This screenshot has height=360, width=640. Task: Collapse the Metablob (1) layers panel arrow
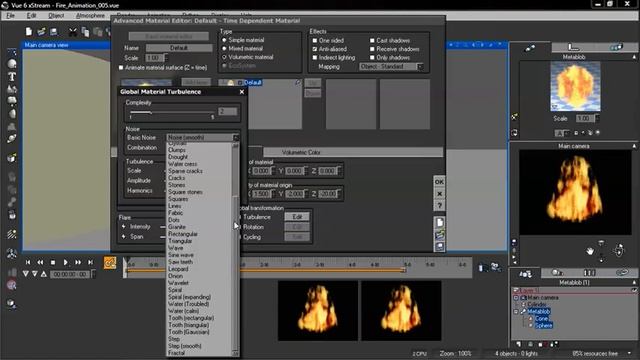634,282
